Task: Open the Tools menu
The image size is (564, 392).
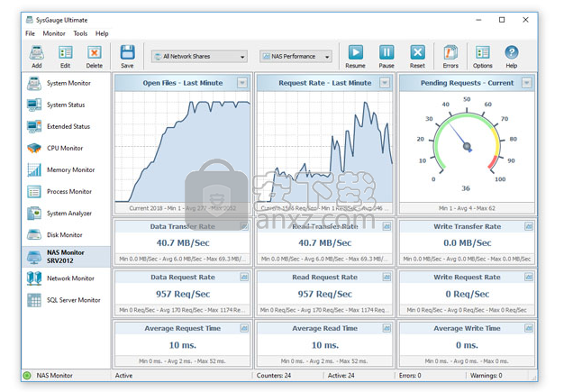Action: (x=80, y=33)
